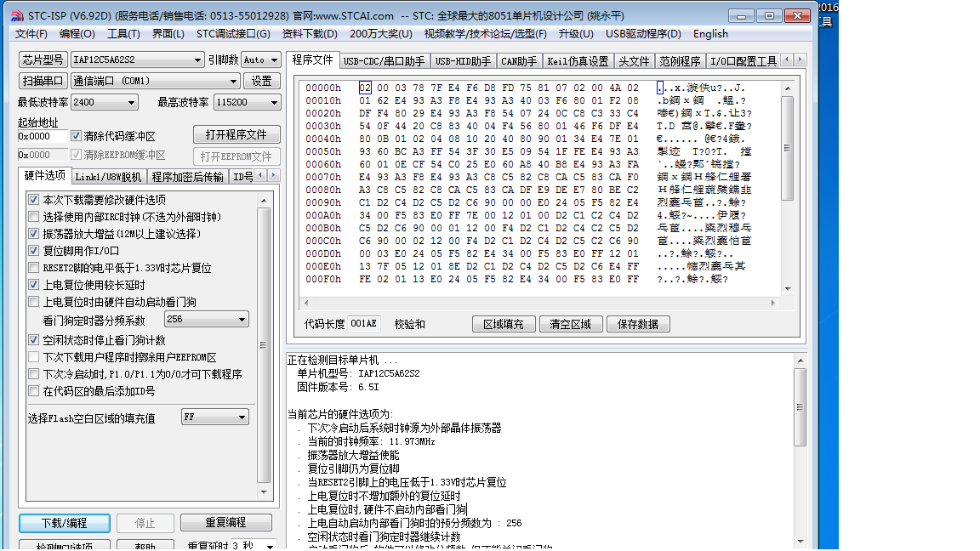The width and height of the screenshot is (980, 551).
Task: Click the start address 0x0000 input field
Action: click(42, 136)
